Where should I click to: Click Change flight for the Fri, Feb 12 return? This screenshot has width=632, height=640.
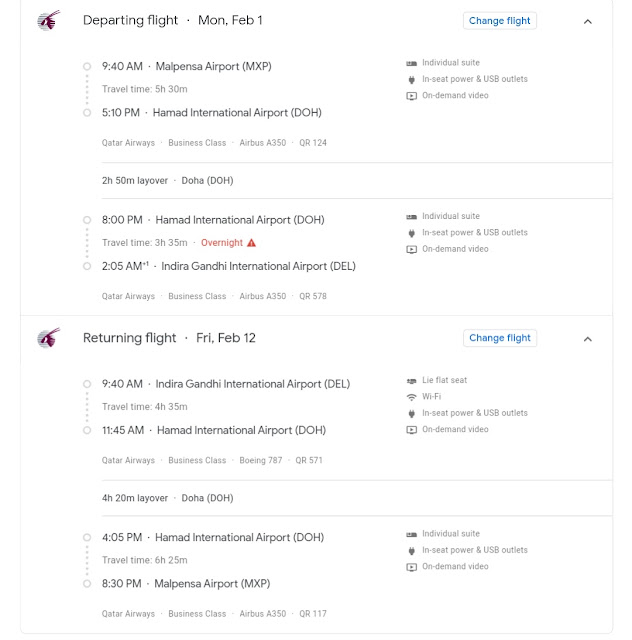500,338
